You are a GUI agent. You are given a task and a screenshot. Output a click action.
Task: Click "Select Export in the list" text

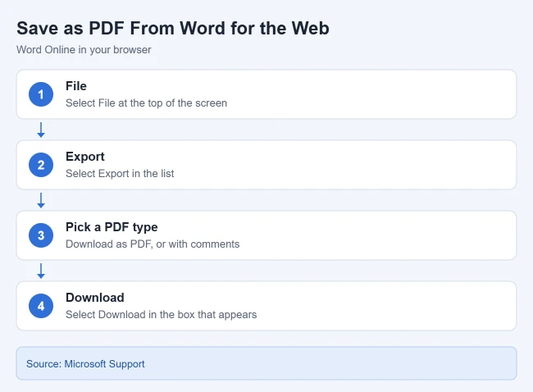pos(120,173)
